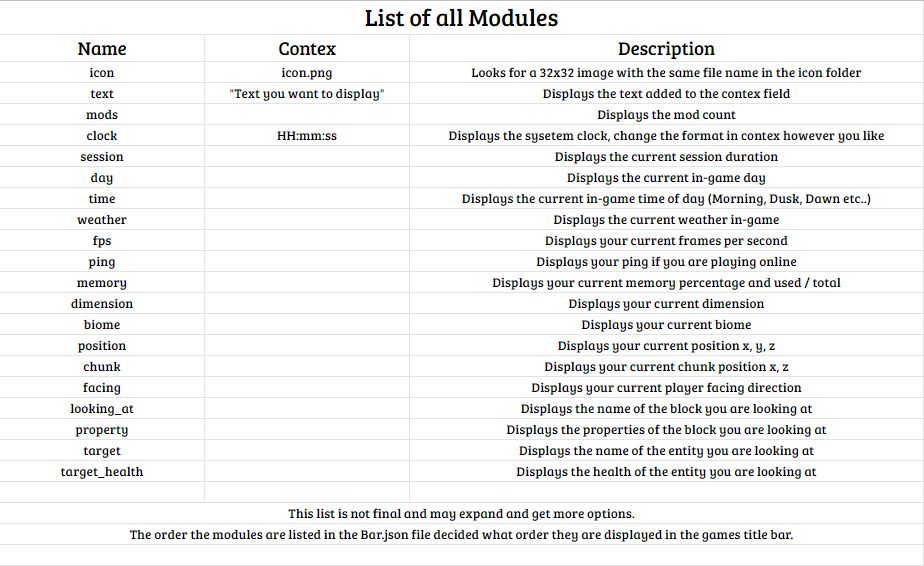924x566 pixels.
Task: Select the 'Contex' column header cell
Action: [307, 49]
